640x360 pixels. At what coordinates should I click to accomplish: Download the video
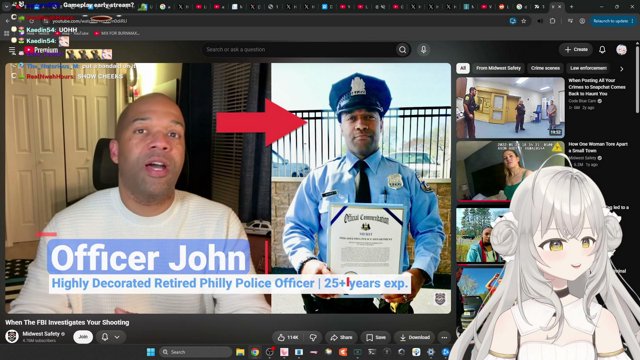coord(414,337)
